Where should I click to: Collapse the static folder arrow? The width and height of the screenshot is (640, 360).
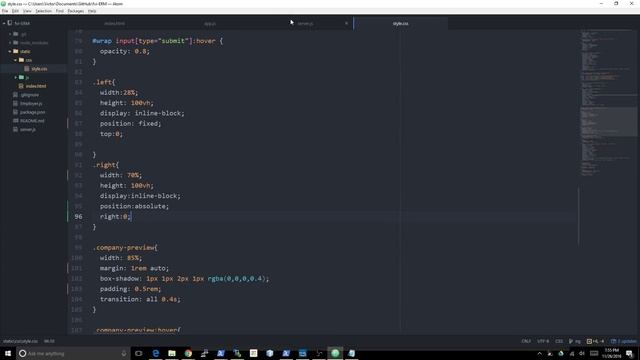click(x=10, y=51)
